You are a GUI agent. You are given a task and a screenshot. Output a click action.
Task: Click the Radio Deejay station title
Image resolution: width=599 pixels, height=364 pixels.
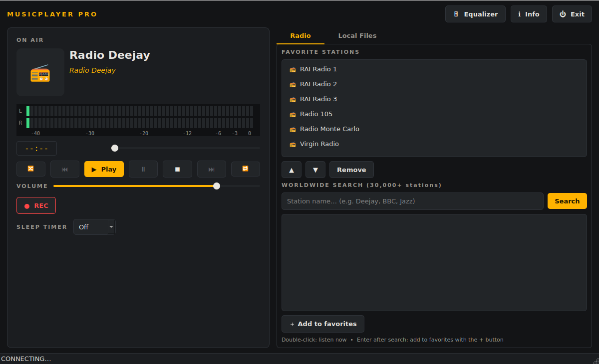[110, 55]
